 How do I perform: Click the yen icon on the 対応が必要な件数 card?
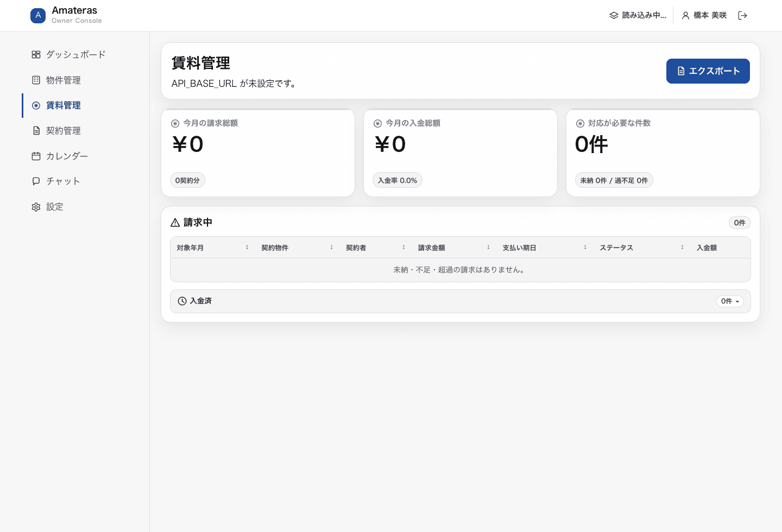coord(580,123)
